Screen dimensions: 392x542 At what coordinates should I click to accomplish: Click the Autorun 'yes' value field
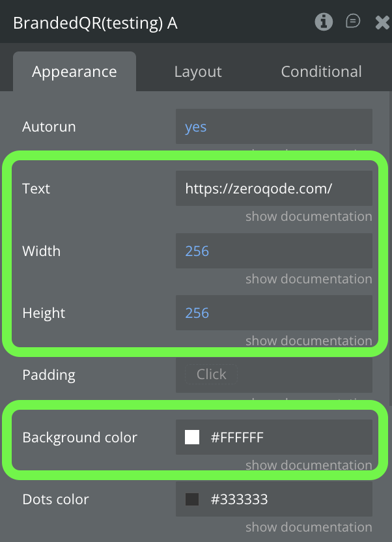tap(273, 126)
